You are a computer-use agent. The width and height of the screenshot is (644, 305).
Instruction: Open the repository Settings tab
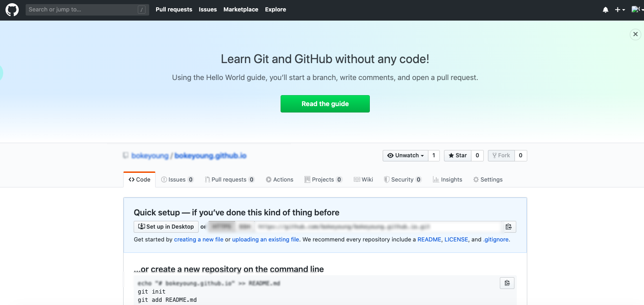click(488, 180)
